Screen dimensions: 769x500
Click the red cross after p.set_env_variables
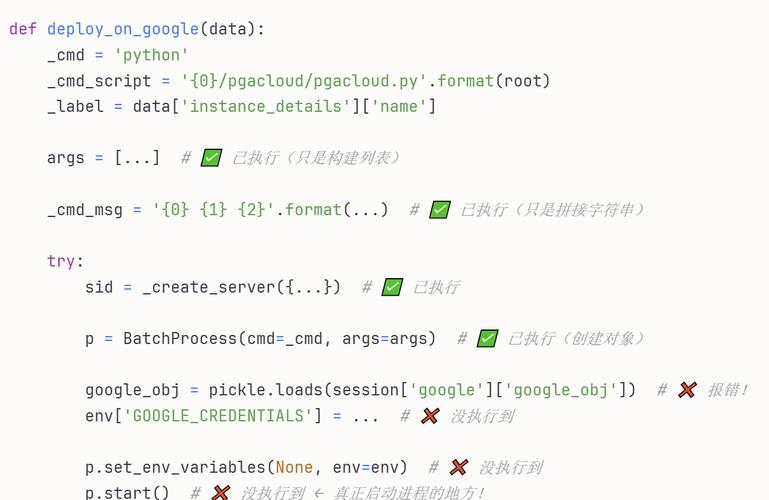[459, 468]
